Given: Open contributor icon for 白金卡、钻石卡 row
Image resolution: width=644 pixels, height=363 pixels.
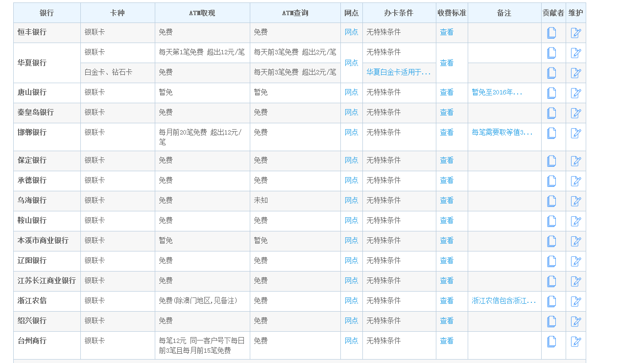Looking at the screenshot, I should [x=551, y=73].
